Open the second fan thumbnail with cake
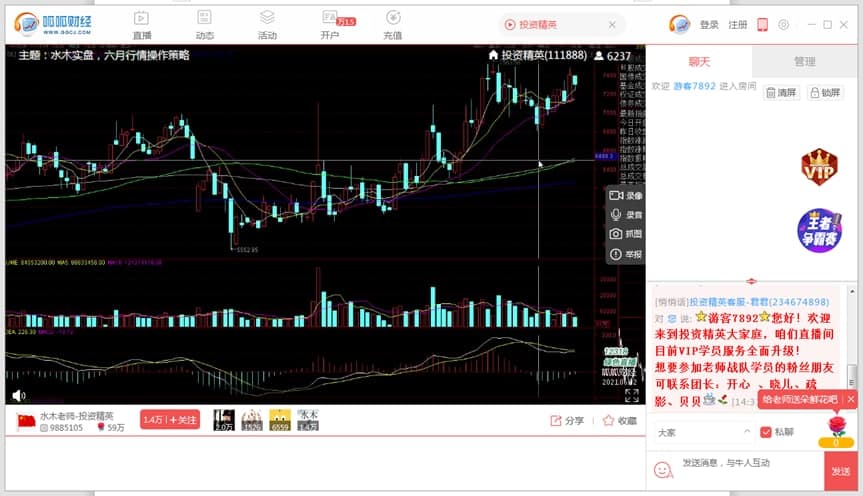The image size is (863, 496). tap(252, 420)
